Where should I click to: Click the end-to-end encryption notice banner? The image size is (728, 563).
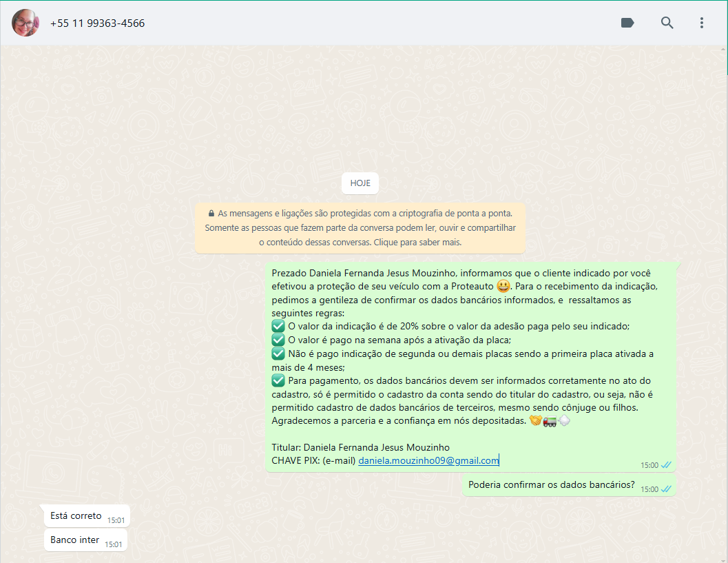click(x=360, y=228)
